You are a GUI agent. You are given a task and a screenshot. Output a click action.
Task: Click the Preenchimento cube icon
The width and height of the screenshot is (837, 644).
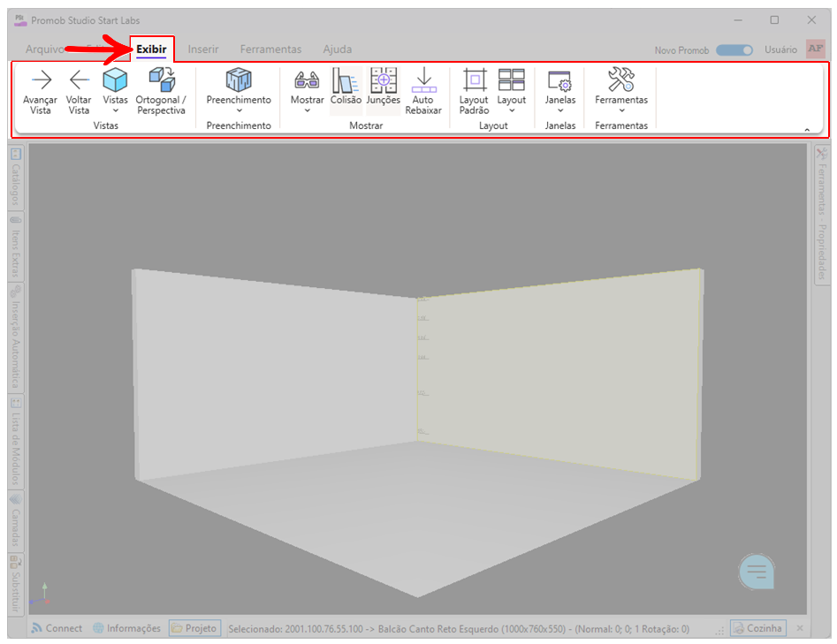[x=239, y=80]
